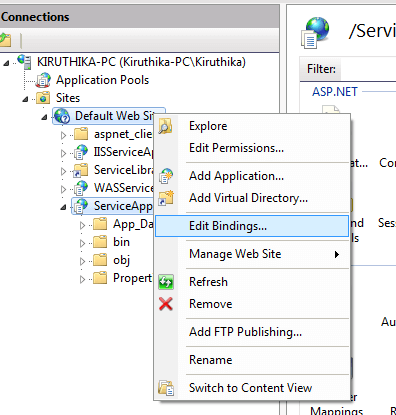Click the Properties folder icon
396x415 pixels.
(100, 278)
